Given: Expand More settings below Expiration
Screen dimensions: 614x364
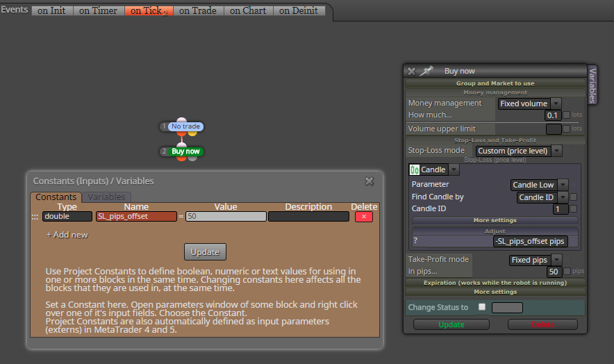Looking at the screenshot, I should click(x=495, y=292).
